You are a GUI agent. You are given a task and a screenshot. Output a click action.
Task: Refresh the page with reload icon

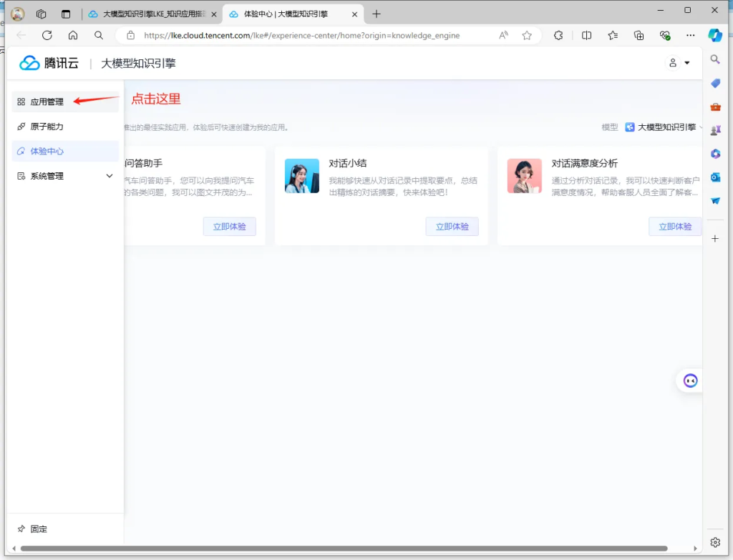pos(47,35)
